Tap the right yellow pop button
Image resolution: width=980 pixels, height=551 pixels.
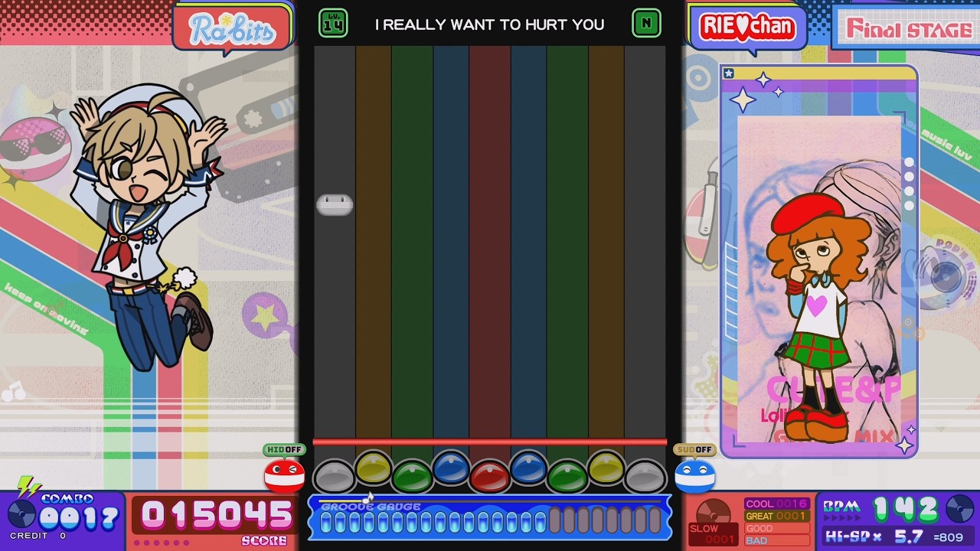click(x=606, y=467)
